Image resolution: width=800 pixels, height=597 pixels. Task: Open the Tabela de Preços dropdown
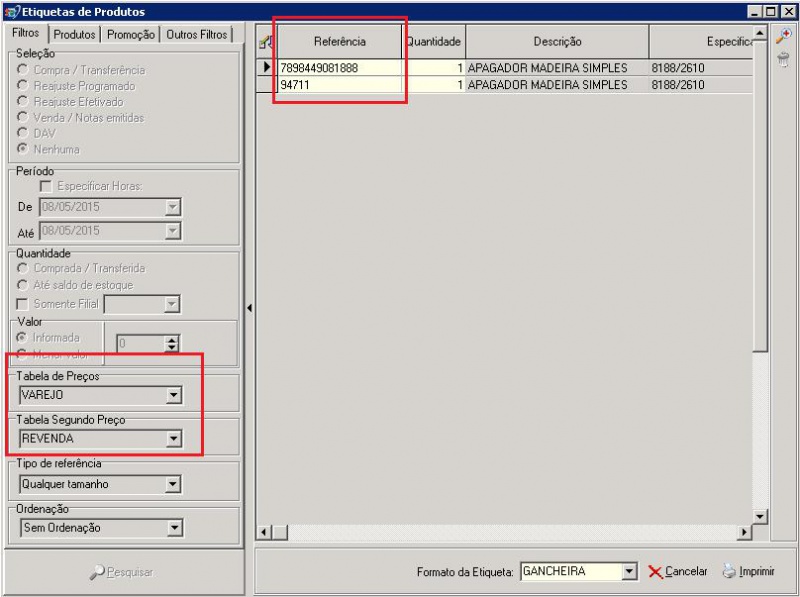click(x=173, y=395)
